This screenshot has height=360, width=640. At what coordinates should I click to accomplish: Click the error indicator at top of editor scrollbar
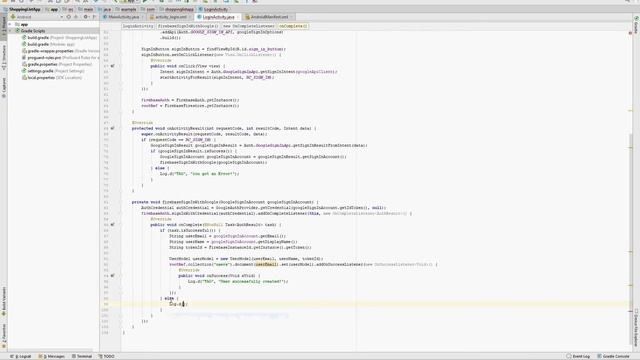[x=630, y=33]
